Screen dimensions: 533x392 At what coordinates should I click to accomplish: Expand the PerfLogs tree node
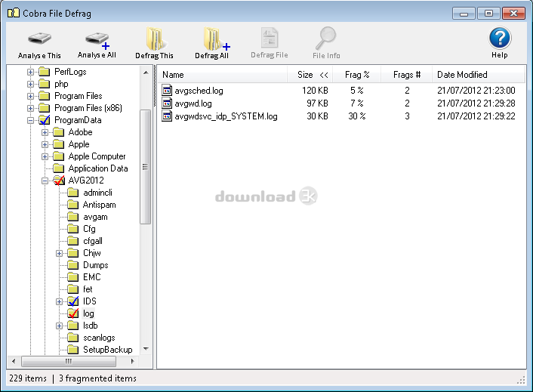31,72
